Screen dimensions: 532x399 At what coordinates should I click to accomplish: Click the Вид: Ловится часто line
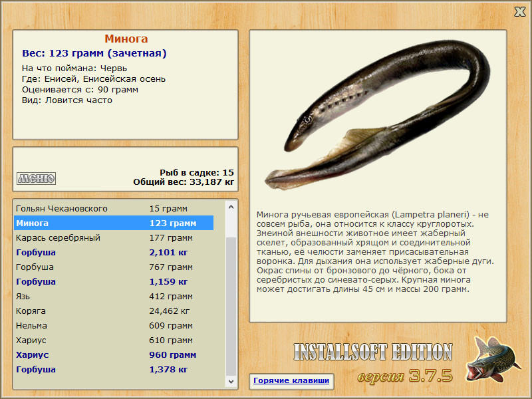(x=67, y=100)
